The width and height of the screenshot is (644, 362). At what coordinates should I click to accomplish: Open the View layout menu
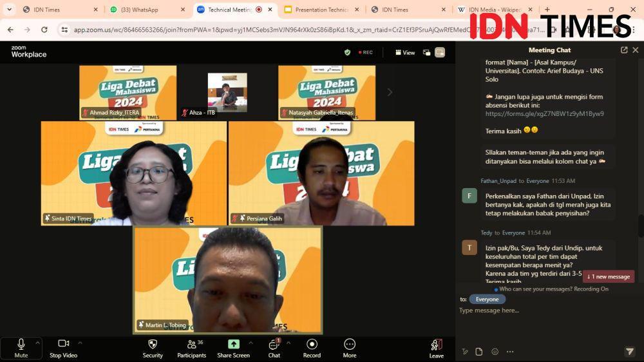405,53
